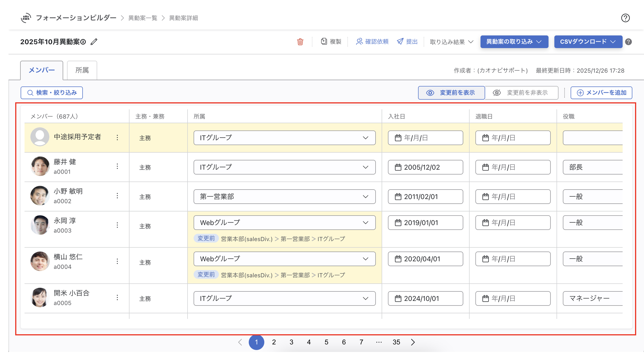This screenshot has height=360, width=644.
Task: Click the red trash delete icon
Action: (300, 42)
